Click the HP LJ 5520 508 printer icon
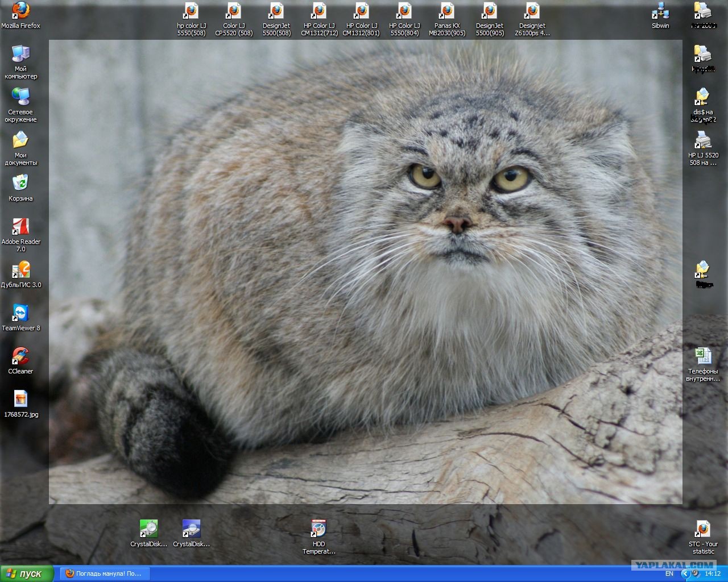728x582 pixels. point(703,140)
